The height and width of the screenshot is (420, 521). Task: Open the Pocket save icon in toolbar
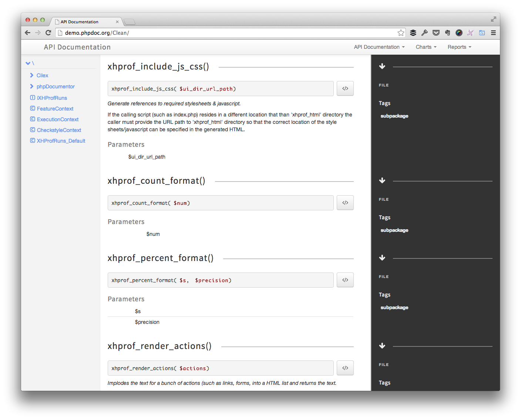[x=436, y=33]
